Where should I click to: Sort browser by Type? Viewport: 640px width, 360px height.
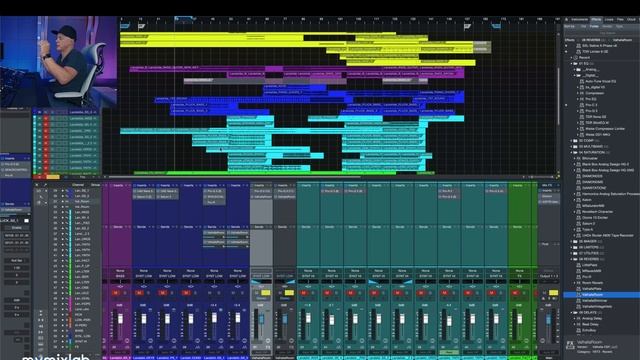pyautogui.click(x=620, y=27)
